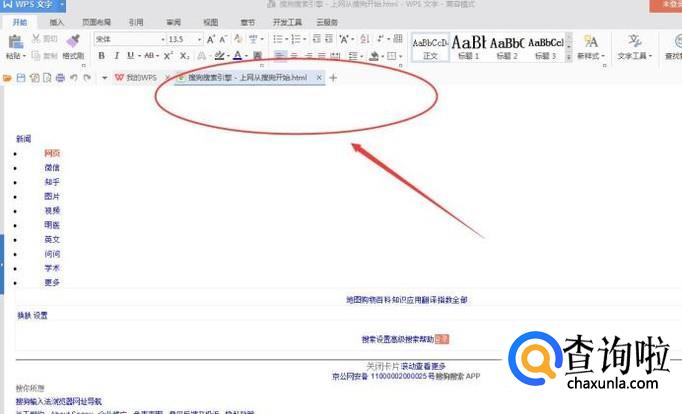Click the 图片 link in the list

tap(52, 196)
